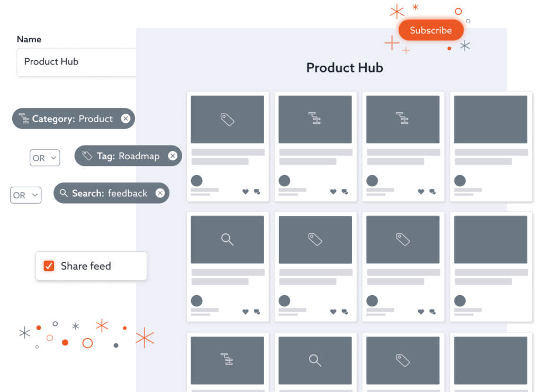Click the roadmap icon on the second card
Screen dimensions: 542x392
pyautogui.click(x=315, y=120)
